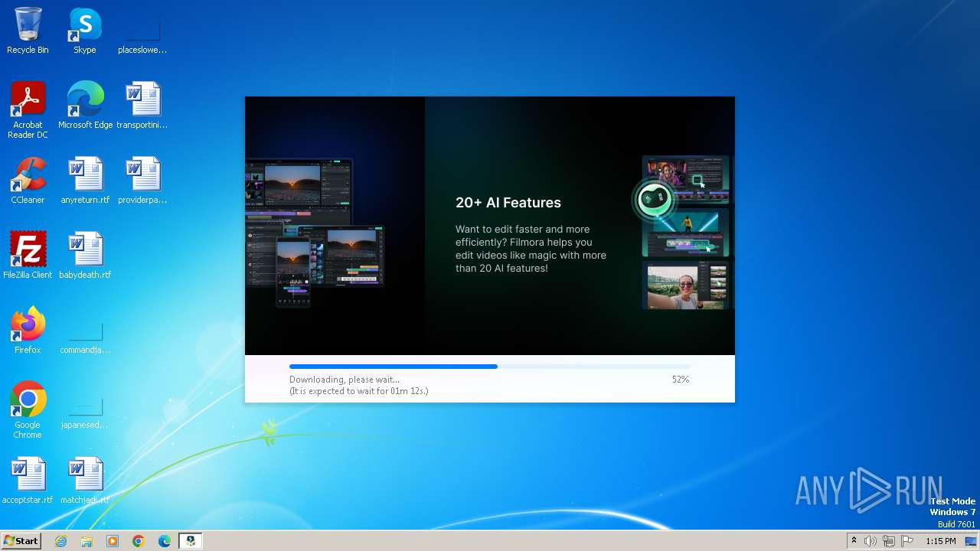Screen dimensions: 980x551
Task: Launch CCleaner from the desktop
Action: pyautogui.click(x=28, y=180)
